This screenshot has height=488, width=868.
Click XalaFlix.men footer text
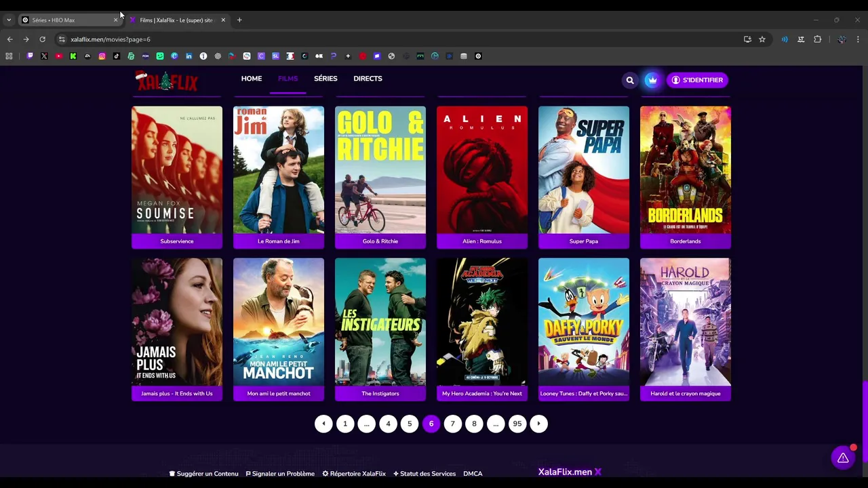[x=570, y=472]
